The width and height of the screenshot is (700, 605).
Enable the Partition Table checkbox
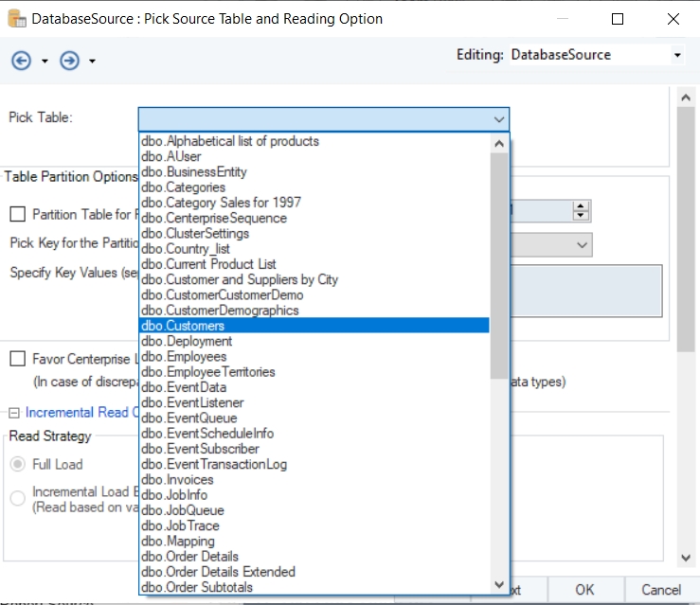pyautogui.click(x=18, y=215)
